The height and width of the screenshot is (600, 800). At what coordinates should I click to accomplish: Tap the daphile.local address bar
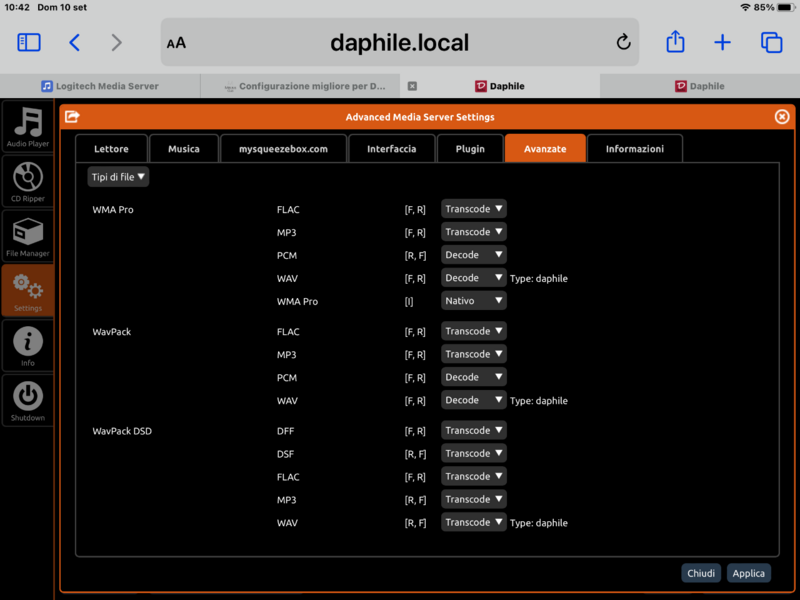pyautogui.click(x=399, y=42)
